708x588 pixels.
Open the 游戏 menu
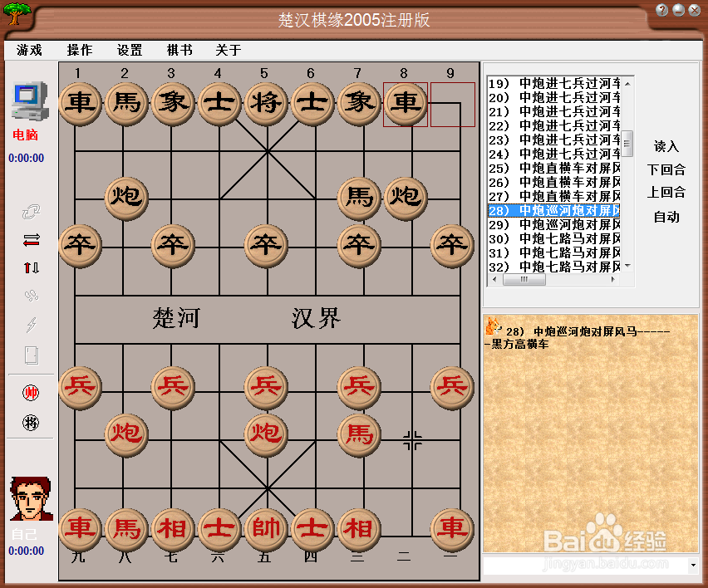[x=29, y=50]
